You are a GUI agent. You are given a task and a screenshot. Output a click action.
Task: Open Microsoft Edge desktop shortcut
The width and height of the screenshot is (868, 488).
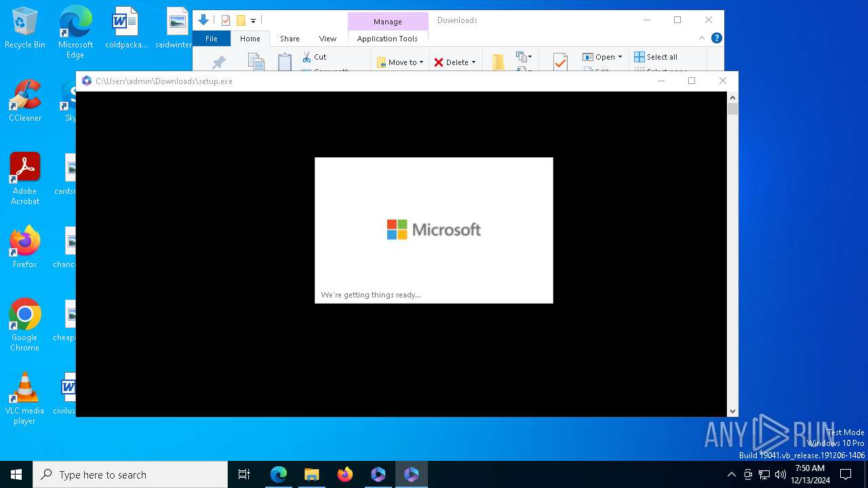75,32
